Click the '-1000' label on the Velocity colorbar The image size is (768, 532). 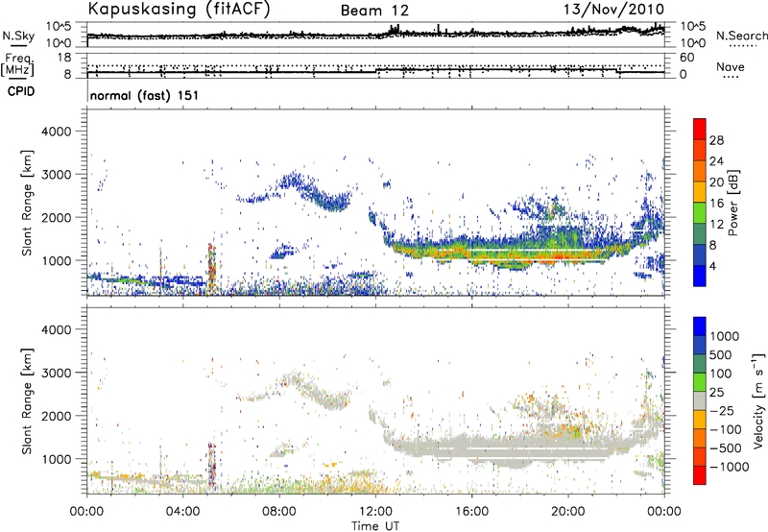730,467
